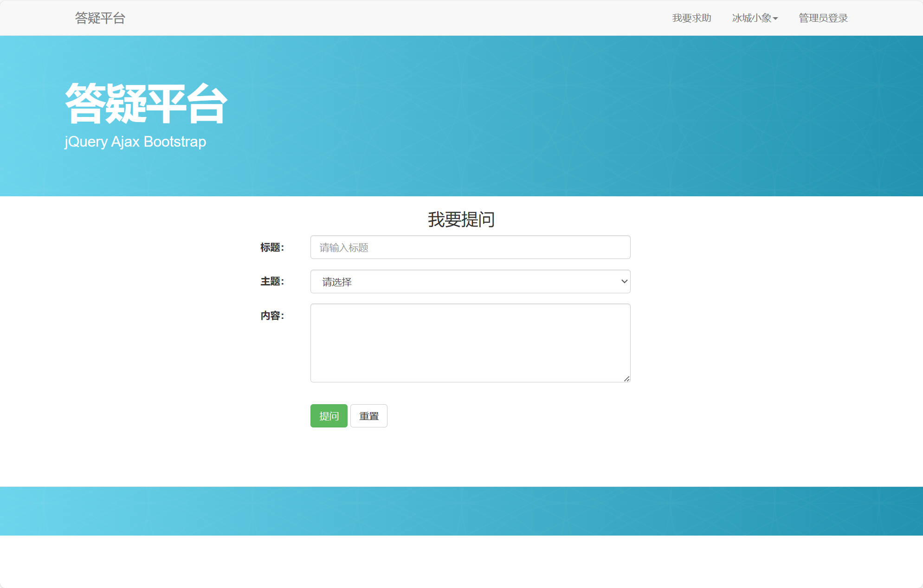Viewport: 923px width, 588px height.
Task: Click the 请输入标题 placeholder text area
Action: point(343,247)
